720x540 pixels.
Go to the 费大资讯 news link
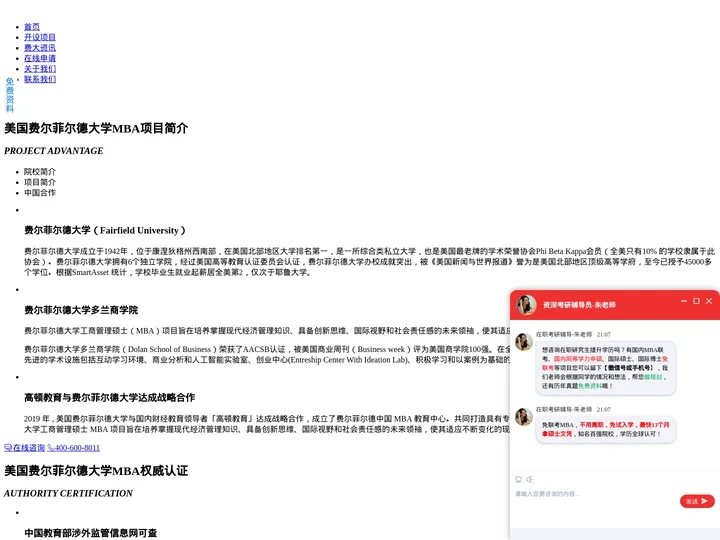pyautogui.click(x=40, y=48)
